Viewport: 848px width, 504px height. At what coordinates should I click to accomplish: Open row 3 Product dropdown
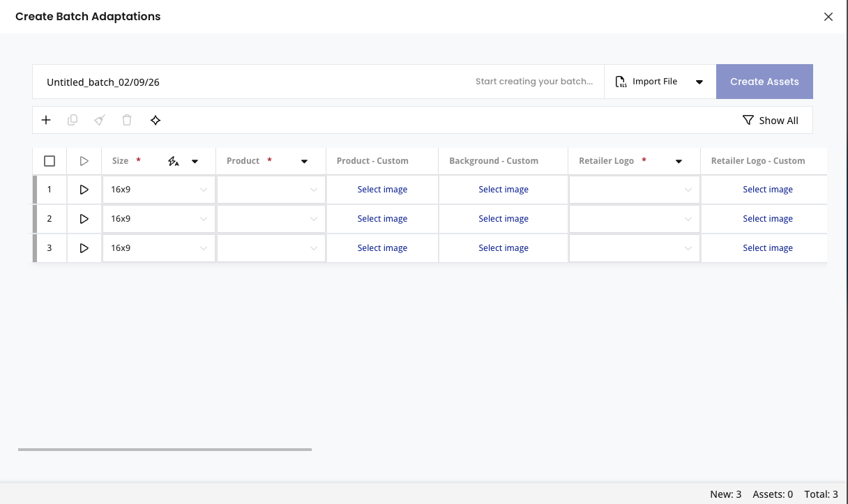pos(271,248)
